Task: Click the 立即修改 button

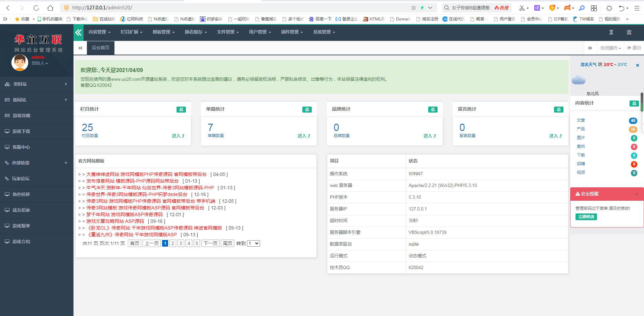Action: point(586,217)
